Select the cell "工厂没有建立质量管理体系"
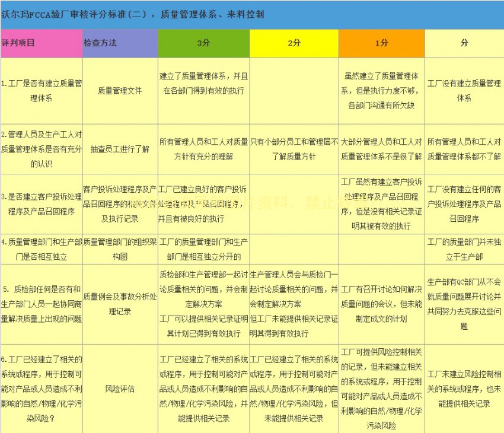The width and height of the screenshot is (504, 433). tap(464, 91)
